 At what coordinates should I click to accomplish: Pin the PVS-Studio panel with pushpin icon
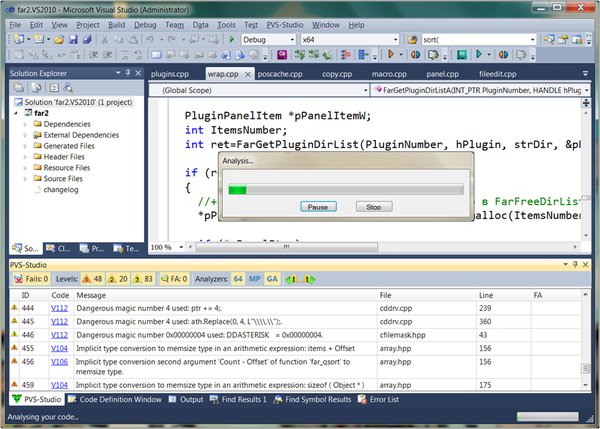point(575,264)
